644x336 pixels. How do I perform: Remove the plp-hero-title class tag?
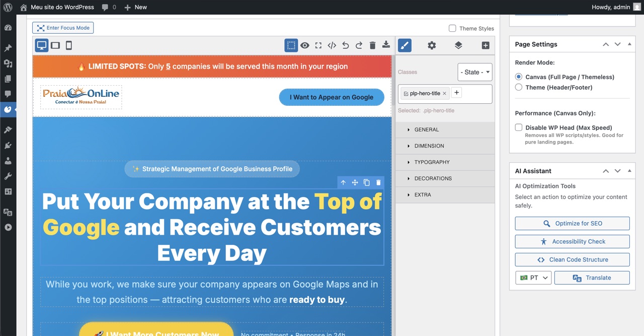pyautogui.click(x=444, y=94)
